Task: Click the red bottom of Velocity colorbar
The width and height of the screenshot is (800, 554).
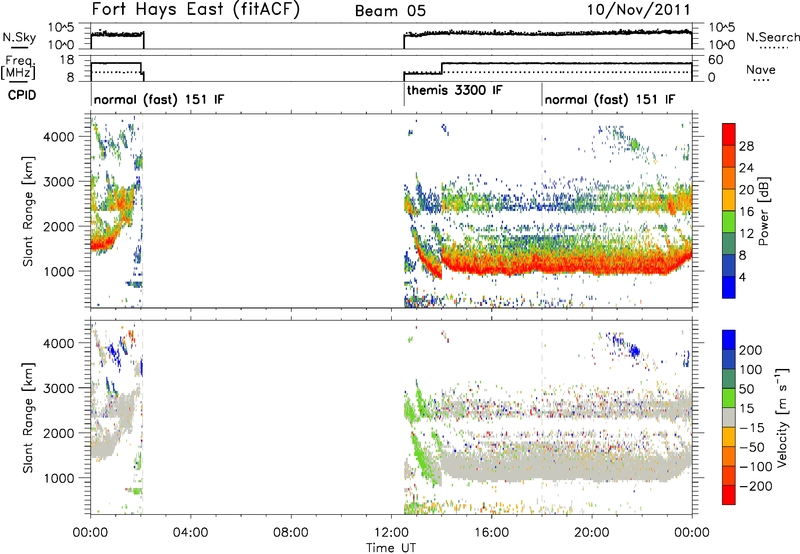Action: [x=729, y=495]
